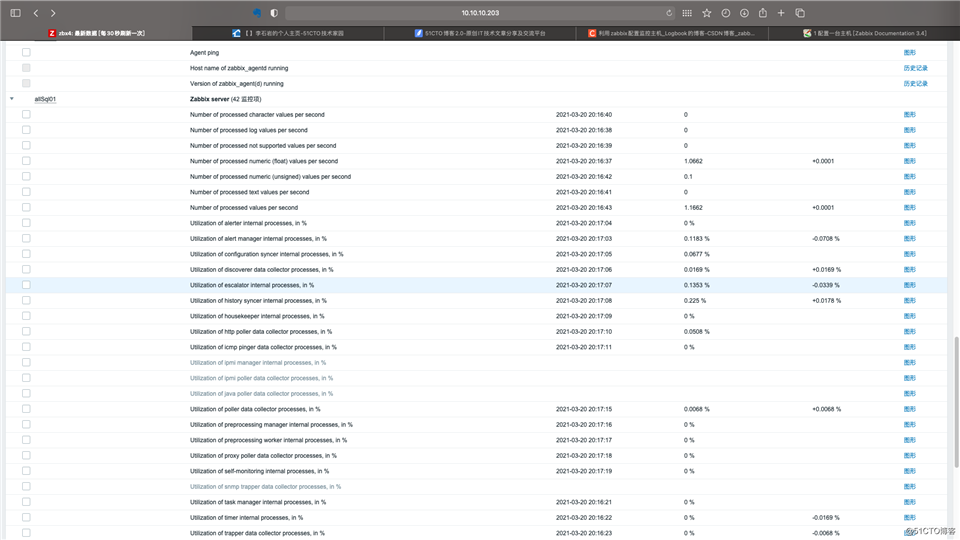Open 图形 for configuration syncer processes
Image resolution: width=960 pixels, height=540 pixels.
pyautogui.click(x=909, y=254)
